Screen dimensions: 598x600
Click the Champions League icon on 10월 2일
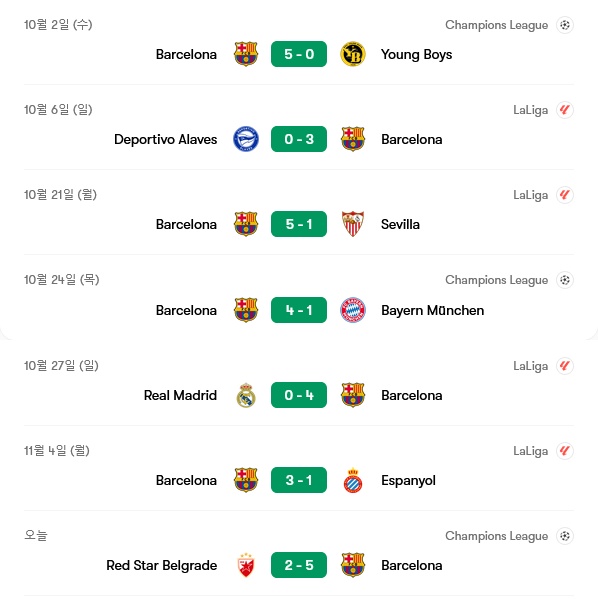(565, 25)
